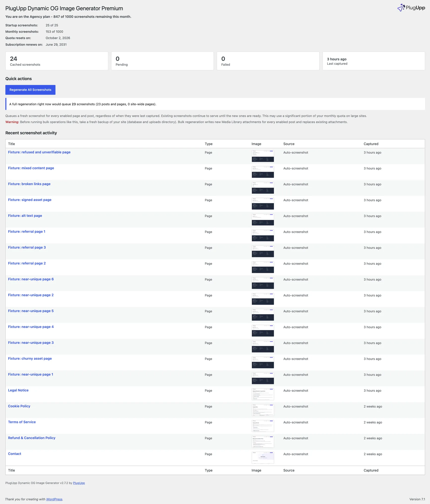Open Fixture: mixed content page link
The height and width of the screenshot is (504, 430).
(x=31, y=168)
